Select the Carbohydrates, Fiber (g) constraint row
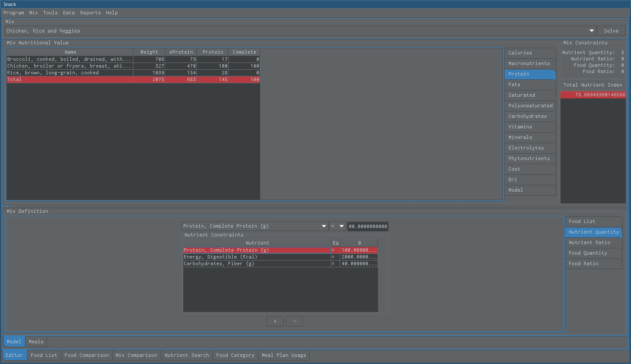The image size is (631, 364). coord(280,263)
